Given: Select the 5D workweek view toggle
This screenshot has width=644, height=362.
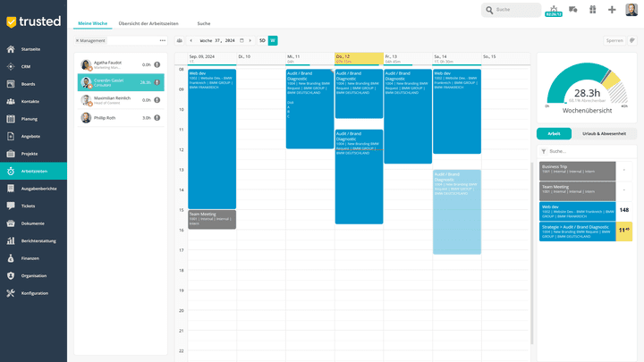Looking at the screenshot, I should (x=262, y=40).
